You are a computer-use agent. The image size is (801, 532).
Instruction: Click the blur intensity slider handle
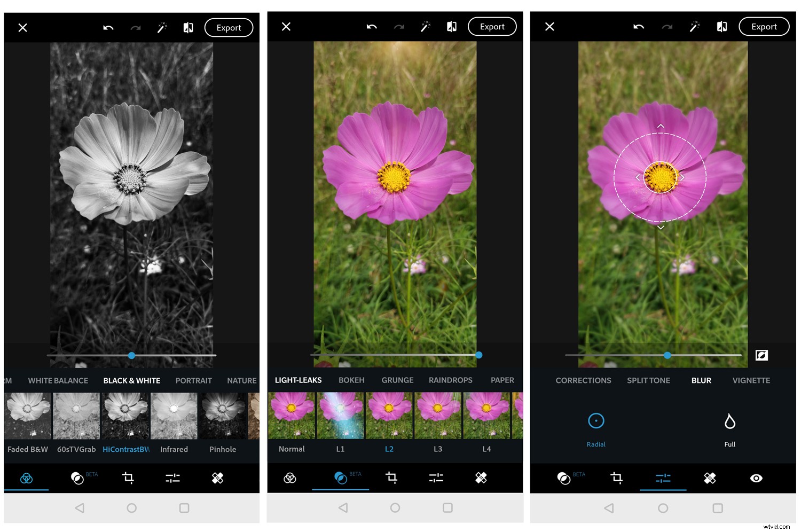click(667, 355)
